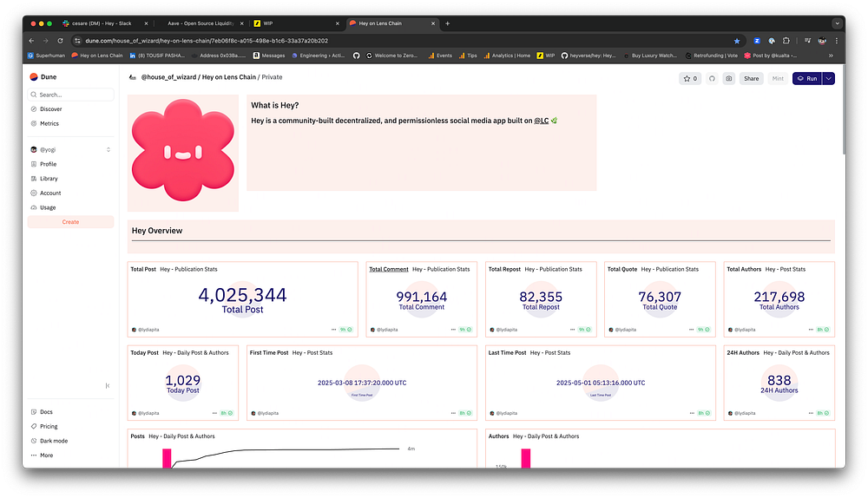Image resolution: width=868 pixels, height=498 pixels.
Task: Star the Hey on Lens Chain dashboard
Action: (690, 79)
